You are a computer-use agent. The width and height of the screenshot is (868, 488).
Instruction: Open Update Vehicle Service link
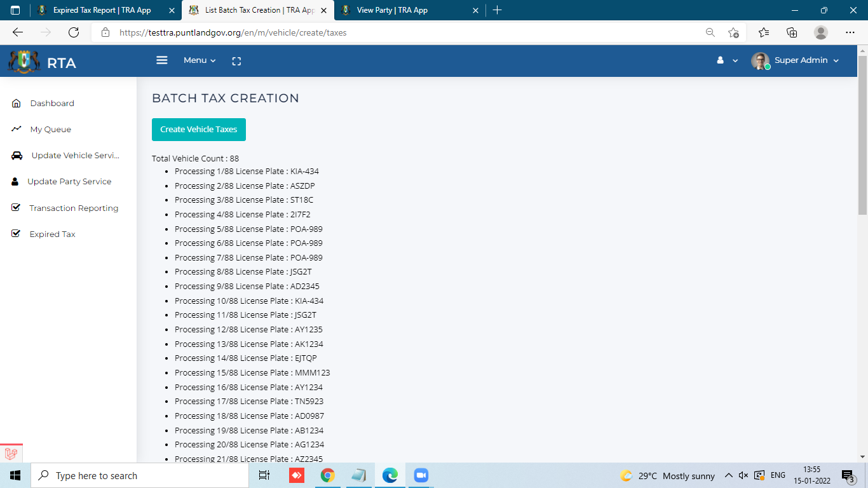click(x=76, y=156)
